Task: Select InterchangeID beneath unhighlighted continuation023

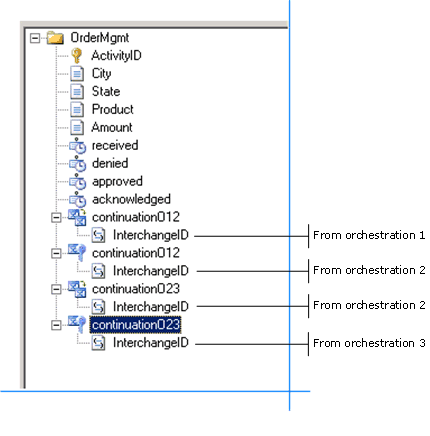Action: (x=151, y=307)
